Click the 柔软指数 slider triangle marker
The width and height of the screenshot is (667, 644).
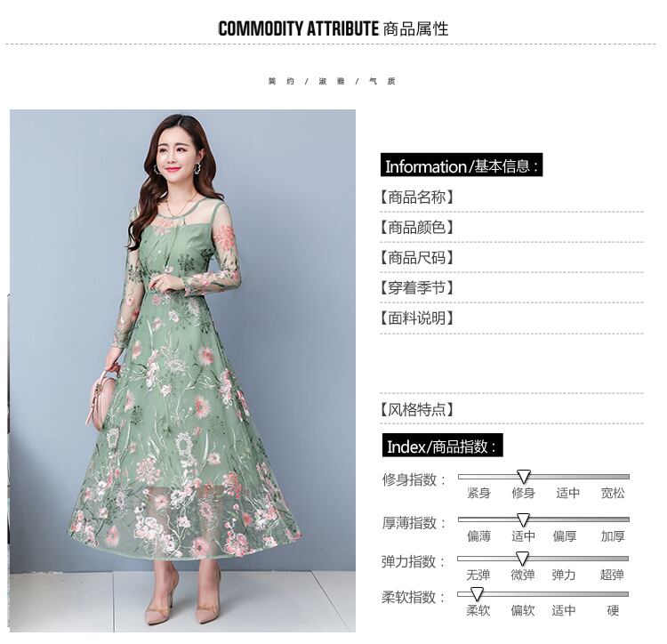477,594
